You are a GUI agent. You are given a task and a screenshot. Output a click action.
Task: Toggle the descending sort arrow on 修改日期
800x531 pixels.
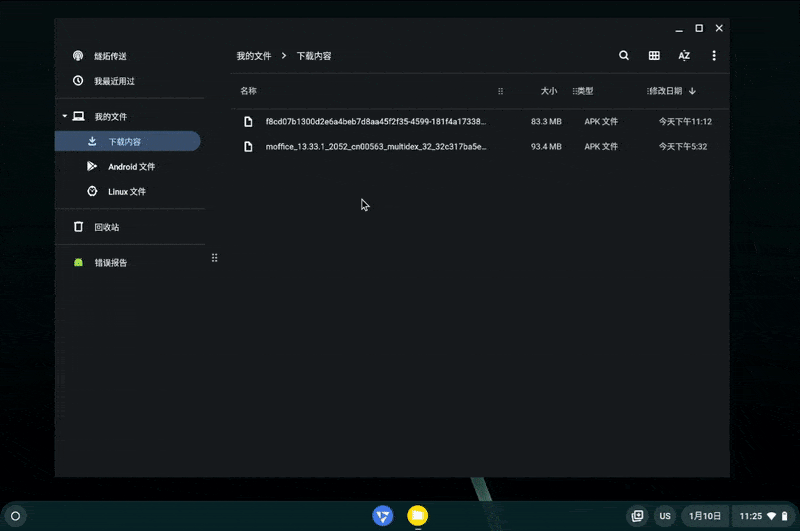692,91
